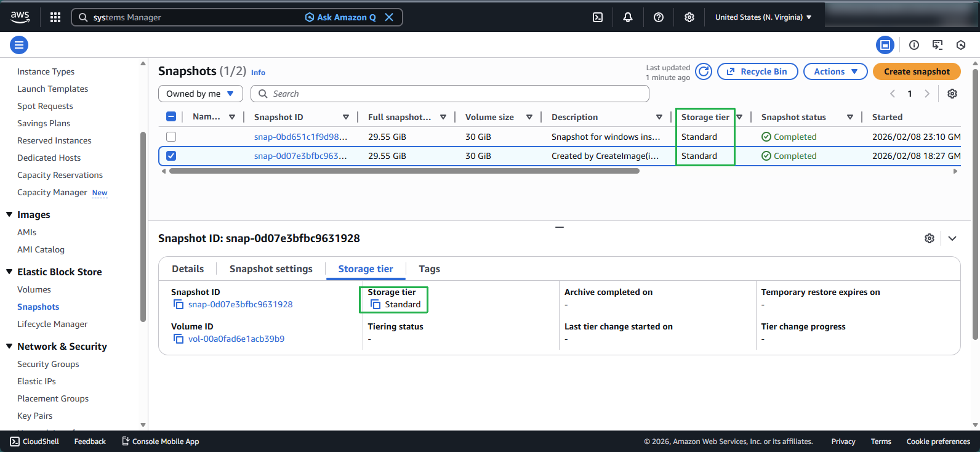Open table preferences gear beside pagination
The image size is (980, 452).
pyautogui.click(x=952, y=94)
